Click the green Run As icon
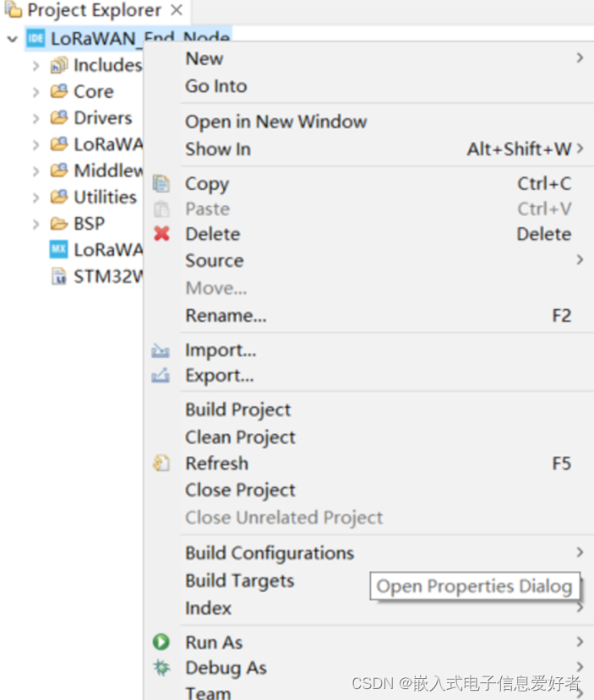 pos(161,642)
